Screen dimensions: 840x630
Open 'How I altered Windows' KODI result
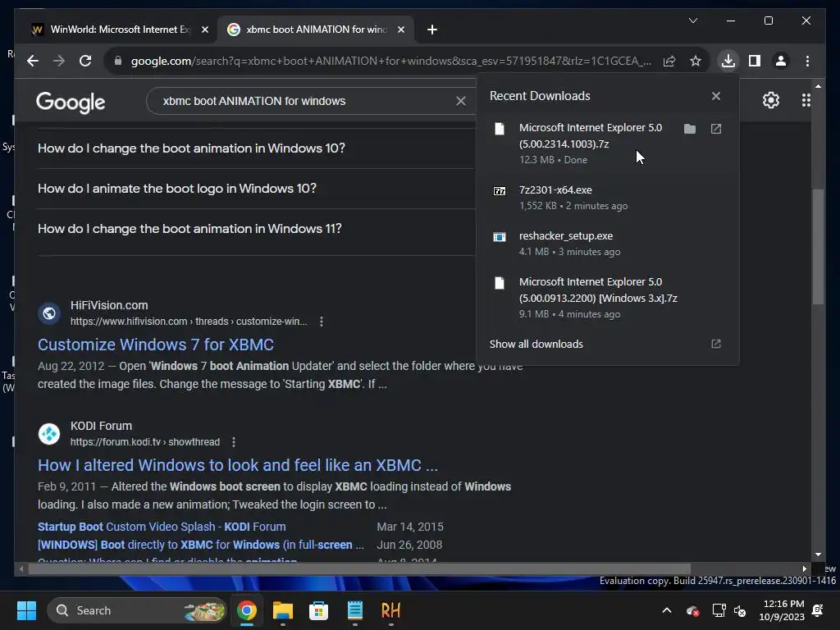[238, 465]
